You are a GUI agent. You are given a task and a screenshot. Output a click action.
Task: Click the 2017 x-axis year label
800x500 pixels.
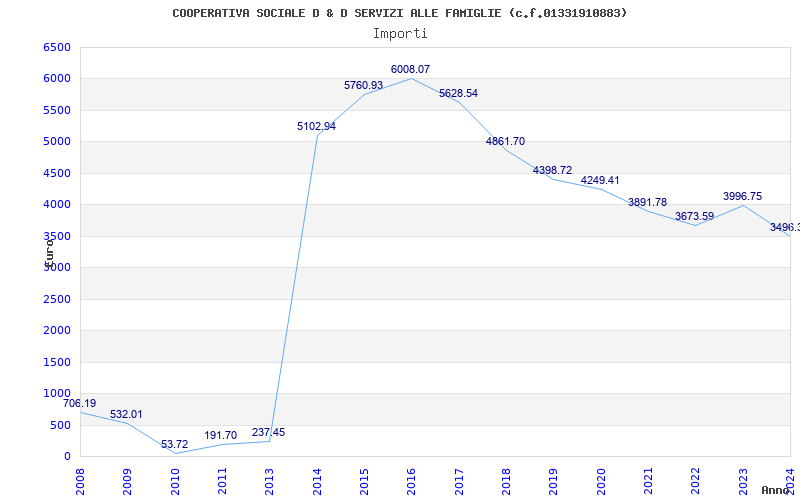459,483
